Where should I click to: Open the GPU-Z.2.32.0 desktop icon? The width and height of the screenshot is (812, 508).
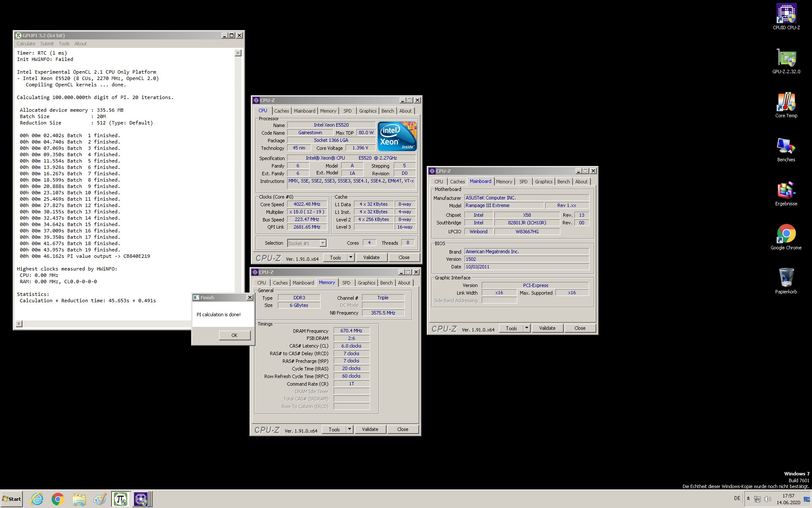(786, 61)
